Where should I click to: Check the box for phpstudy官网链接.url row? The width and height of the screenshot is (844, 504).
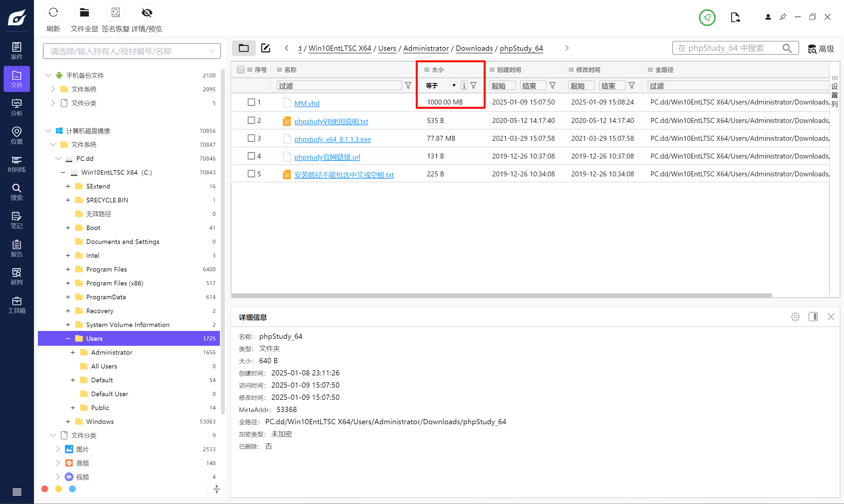point(251,156)
